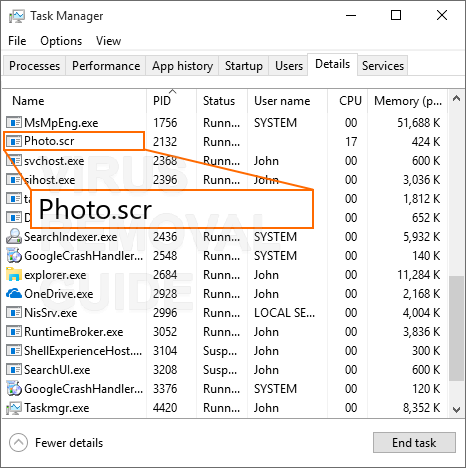Image resolution: width=466 pixels, height=468 pixels.
Task: Open the Services tab
Action: pyautogui.click(x=383, y=66)
